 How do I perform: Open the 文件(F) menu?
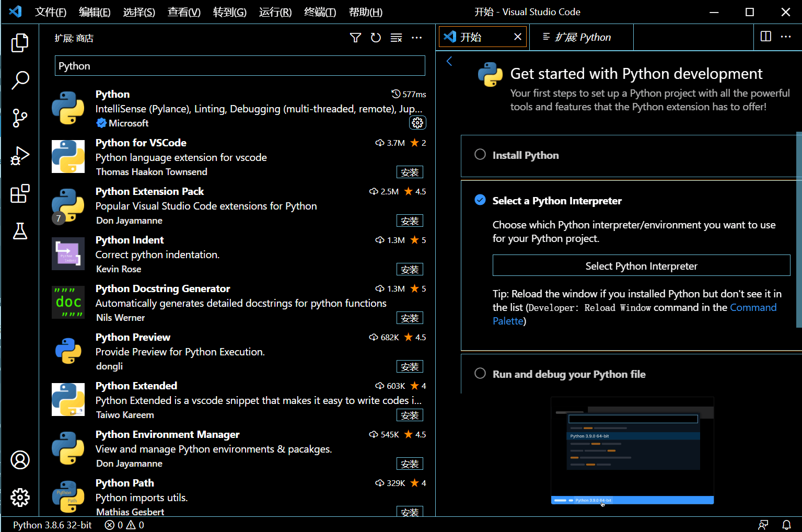click(51, 12)
